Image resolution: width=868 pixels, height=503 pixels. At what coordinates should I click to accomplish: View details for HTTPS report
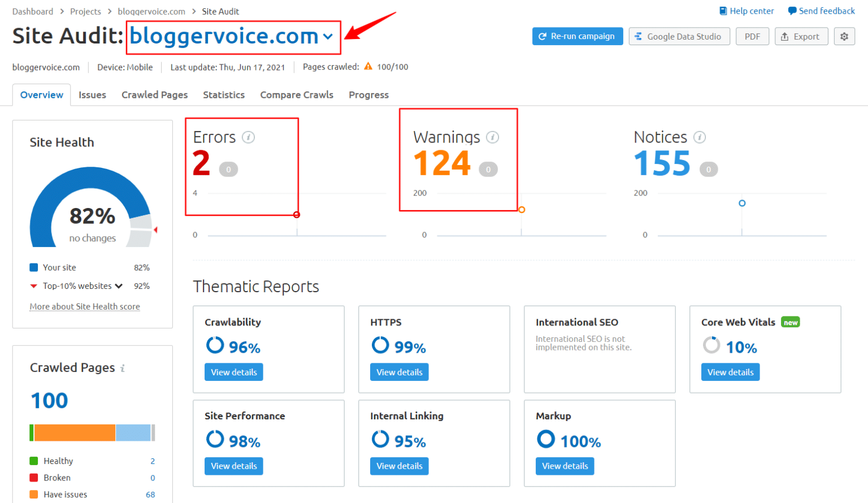(x=400, y=372)
